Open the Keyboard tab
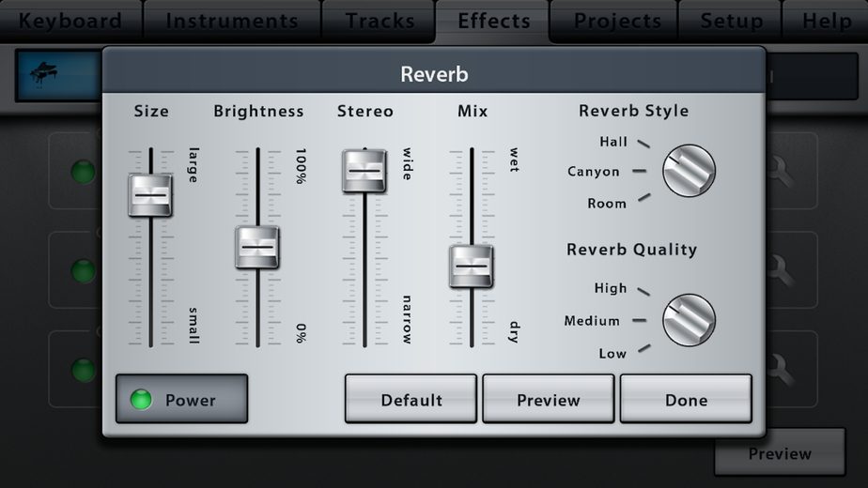 point(70,21)
